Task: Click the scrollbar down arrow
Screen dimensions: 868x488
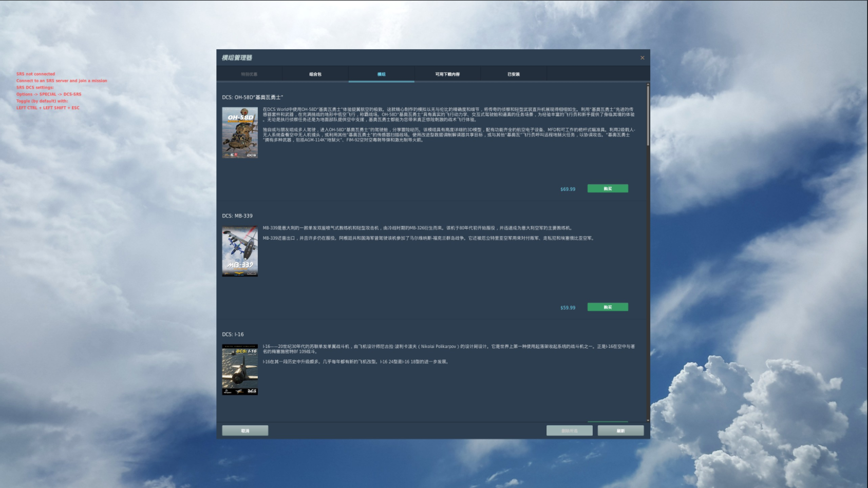Action: [x=648, y=420]
